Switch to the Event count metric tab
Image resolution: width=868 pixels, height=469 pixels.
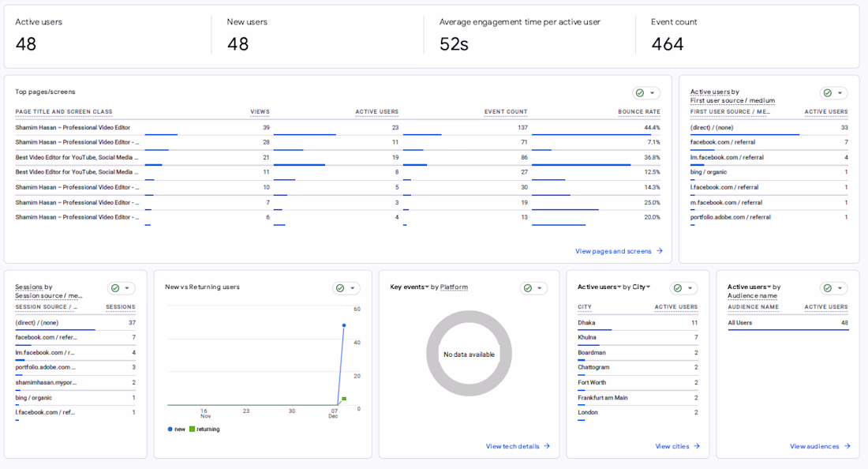coord(674,22)
